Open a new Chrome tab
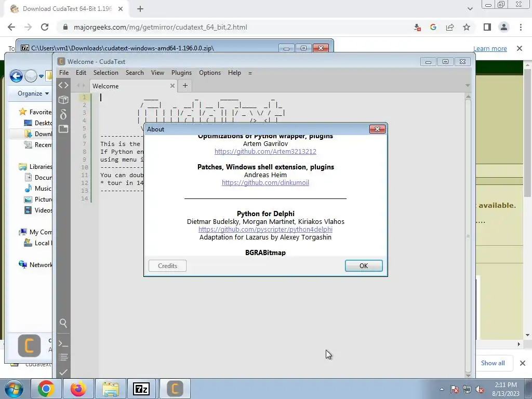 coord(140,9)
